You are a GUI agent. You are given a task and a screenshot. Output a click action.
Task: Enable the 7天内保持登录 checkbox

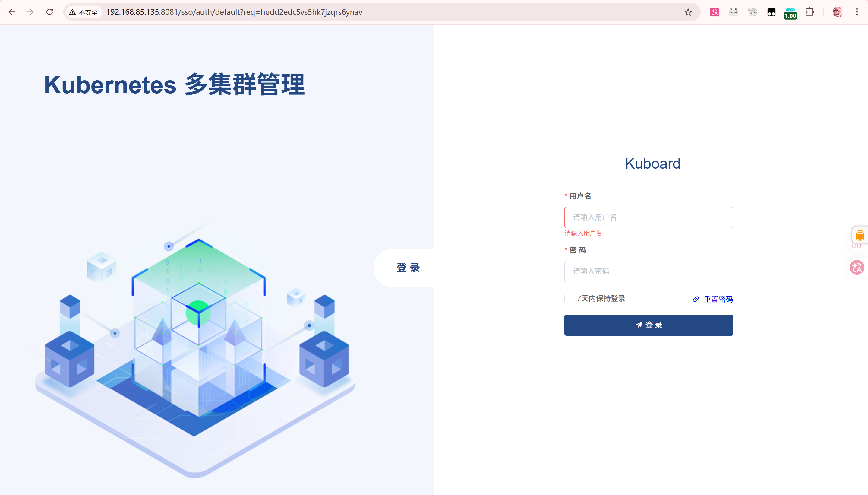coord(568,299)
